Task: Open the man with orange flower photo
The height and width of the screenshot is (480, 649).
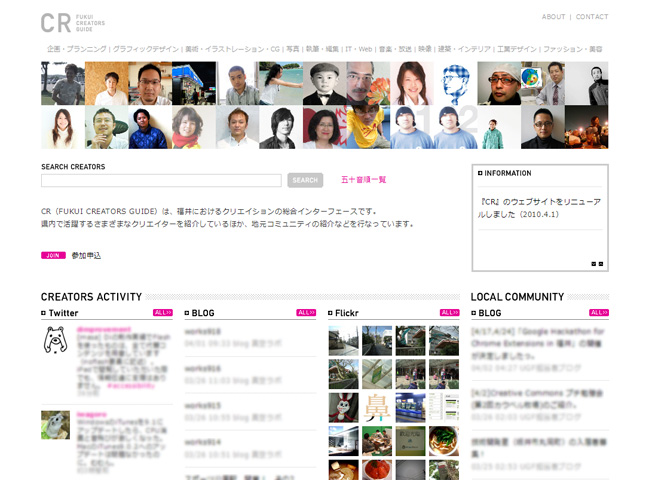Action: point(368,83)
